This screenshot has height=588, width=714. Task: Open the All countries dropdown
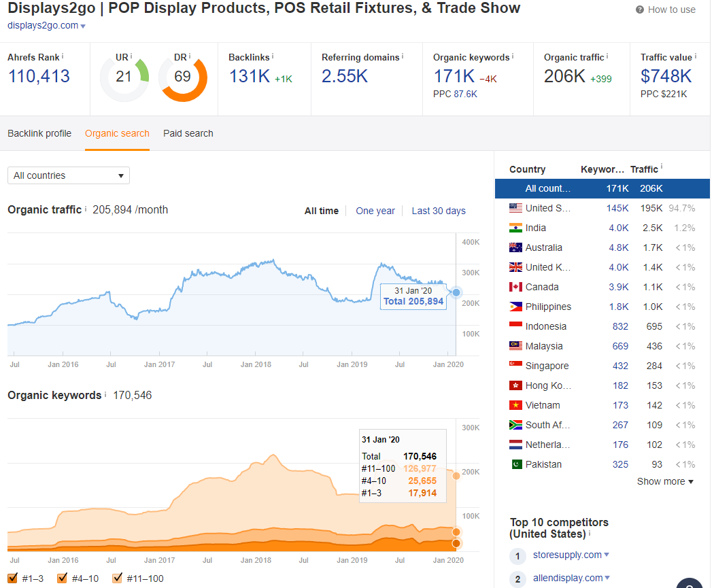(69, 175)
